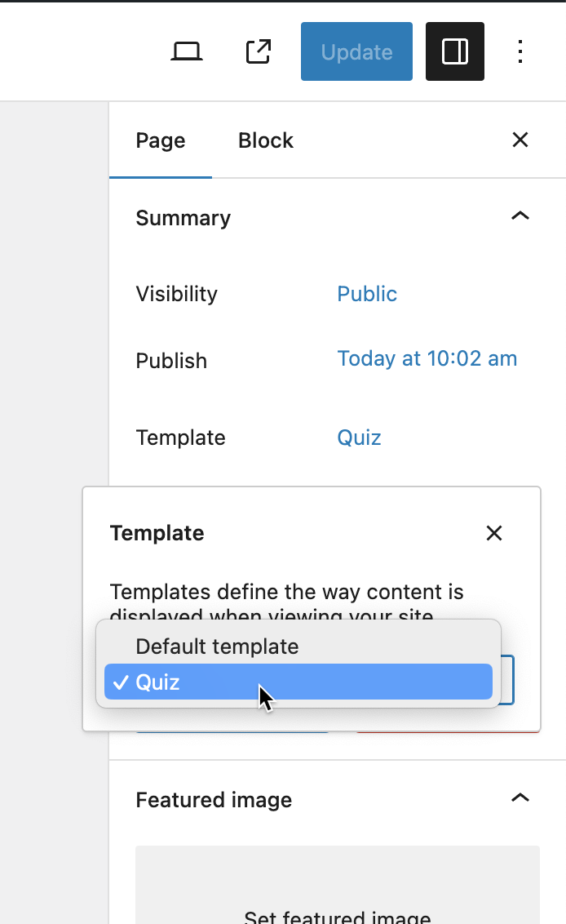Screen dimensions: 566x924
Task: Collapse the Summary section chevron
Action: (520, 217)
